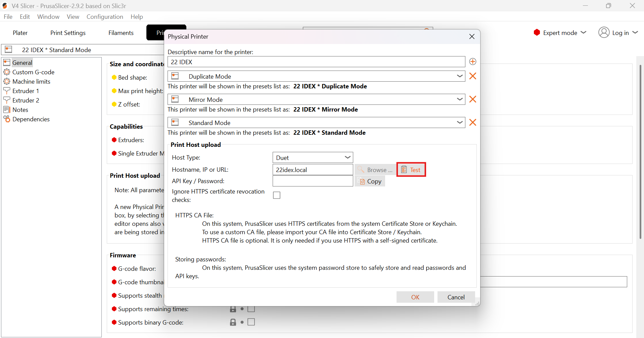Open Custom G-code settings page
Screen dimensions: 644x338
[33, 72]
